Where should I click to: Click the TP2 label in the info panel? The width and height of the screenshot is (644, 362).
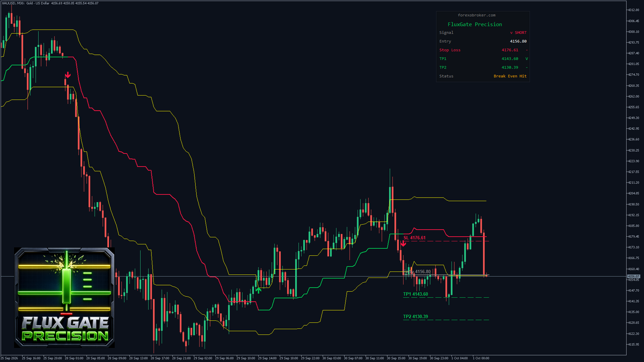coord(443,67)
